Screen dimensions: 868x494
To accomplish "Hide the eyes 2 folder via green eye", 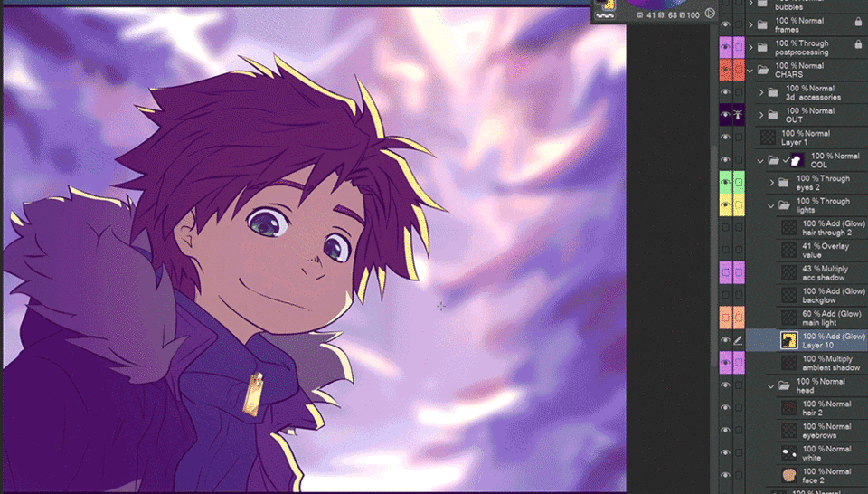I will 725,183.
